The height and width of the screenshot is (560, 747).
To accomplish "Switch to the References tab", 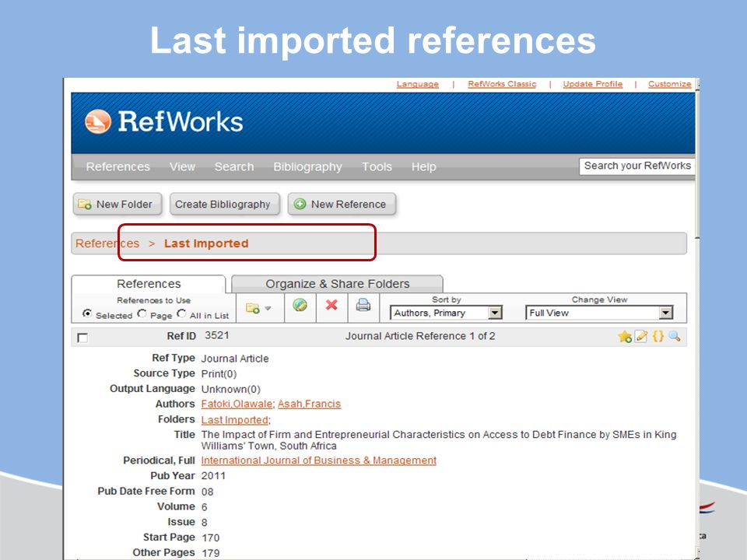I will [x=149, y=284].
